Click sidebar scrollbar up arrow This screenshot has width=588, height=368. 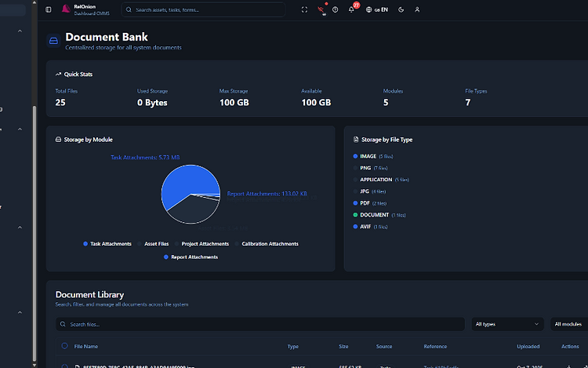point(34,2)
